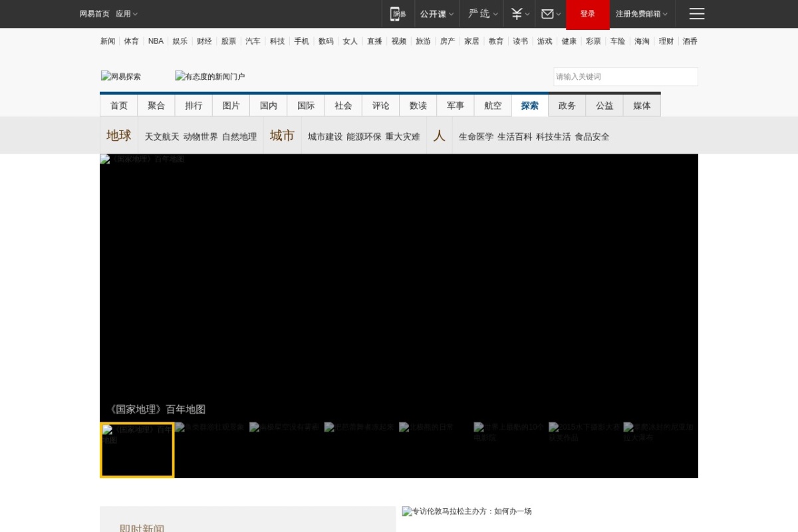
Task: Click the red 登录 button
Action: (588, 14)
